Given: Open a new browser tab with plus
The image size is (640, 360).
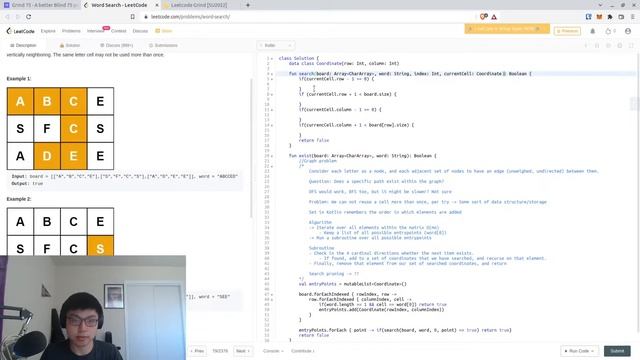Looking at the screenshot, I should pyautogui.click(x=248, y=5).
